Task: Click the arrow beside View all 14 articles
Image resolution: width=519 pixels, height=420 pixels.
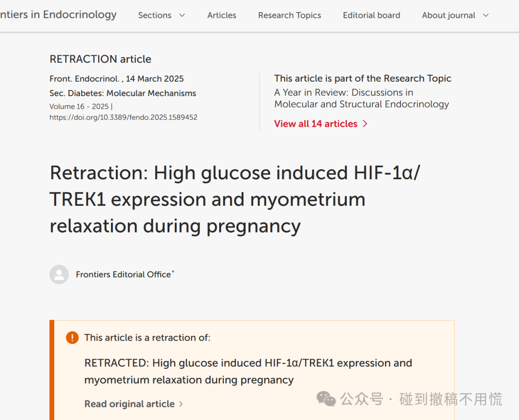Action: point(365,124)
